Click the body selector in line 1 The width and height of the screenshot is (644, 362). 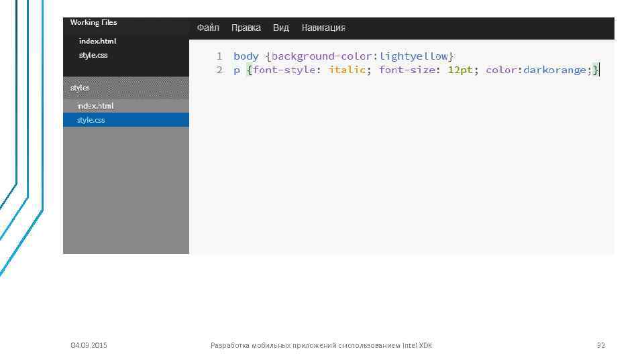(246, 56)
